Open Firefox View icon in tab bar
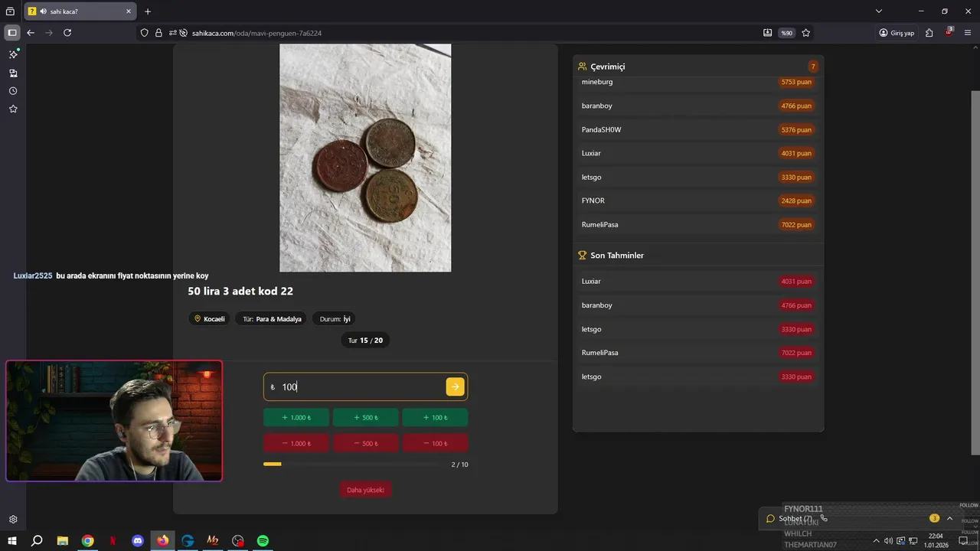The width and height of the screenshot is (980, 551). click(11, 11)
